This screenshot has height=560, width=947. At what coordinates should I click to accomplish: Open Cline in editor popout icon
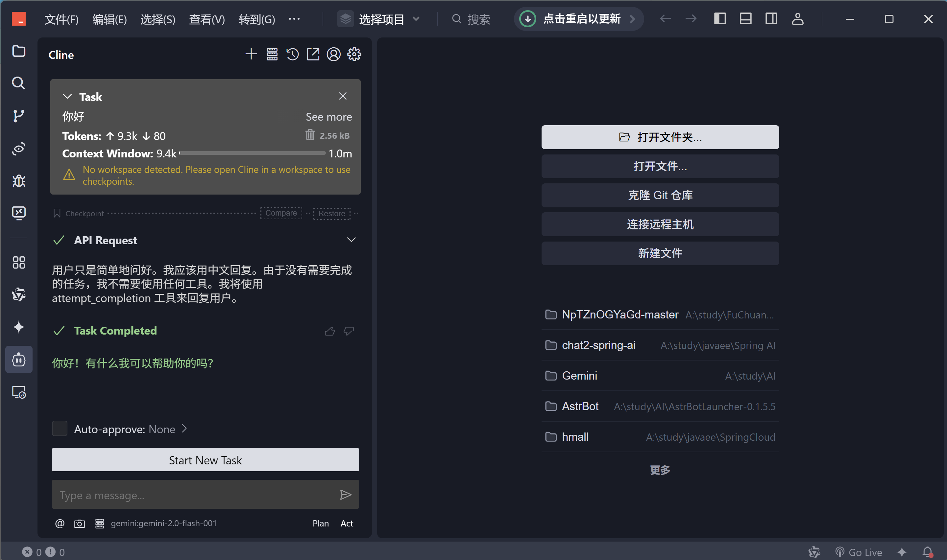point(313,54)
